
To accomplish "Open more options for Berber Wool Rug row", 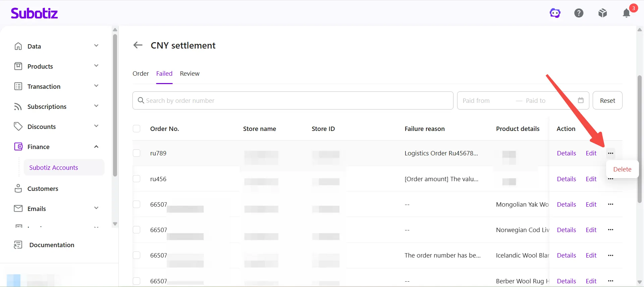I will point(610,281).
